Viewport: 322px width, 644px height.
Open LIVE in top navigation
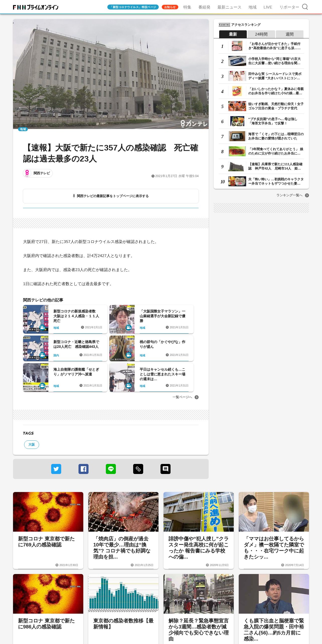[268, 7]
